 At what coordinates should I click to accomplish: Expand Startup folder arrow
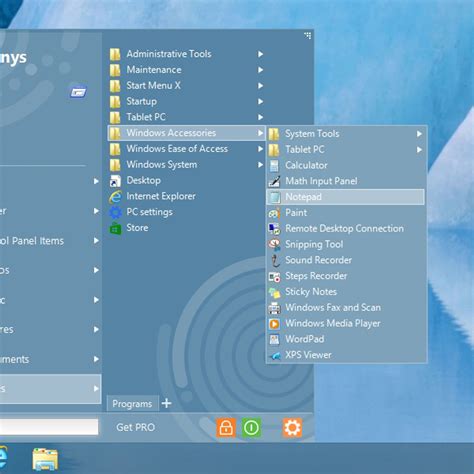(x=260, y=101)
